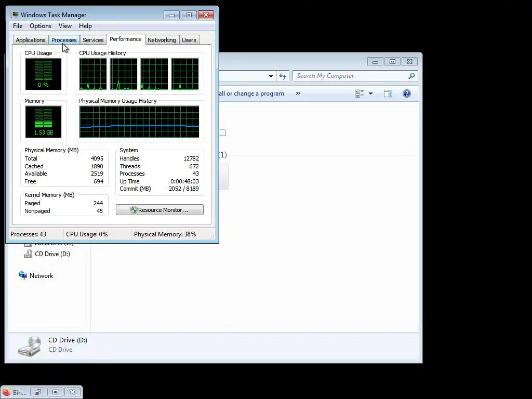The width and height of the screenshot is (532, 399).
Task: Restore the minimized Bin... window
Action: [x=38, y=392]
